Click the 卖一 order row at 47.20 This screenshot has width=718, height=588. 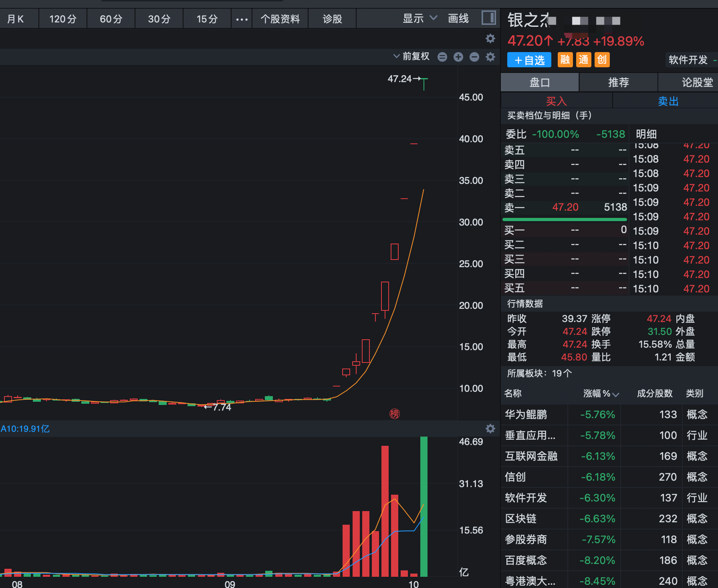point(565,207)
